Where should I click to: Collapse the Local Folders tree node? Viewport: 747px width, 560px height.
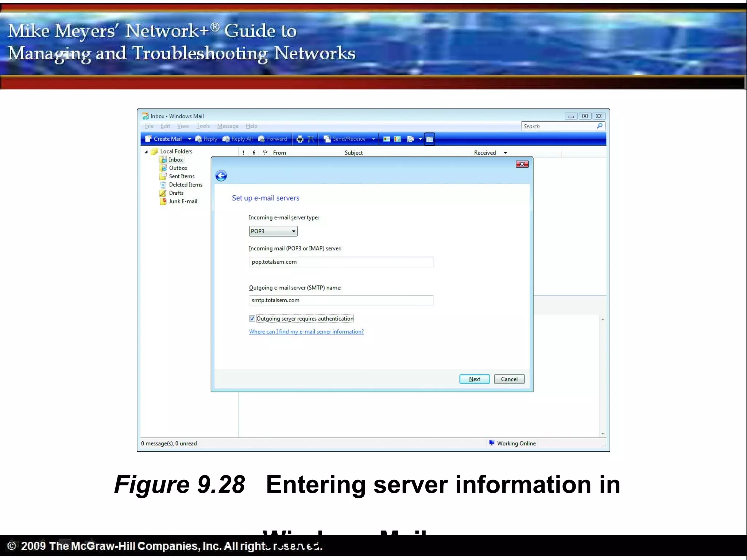click(146, 152)
